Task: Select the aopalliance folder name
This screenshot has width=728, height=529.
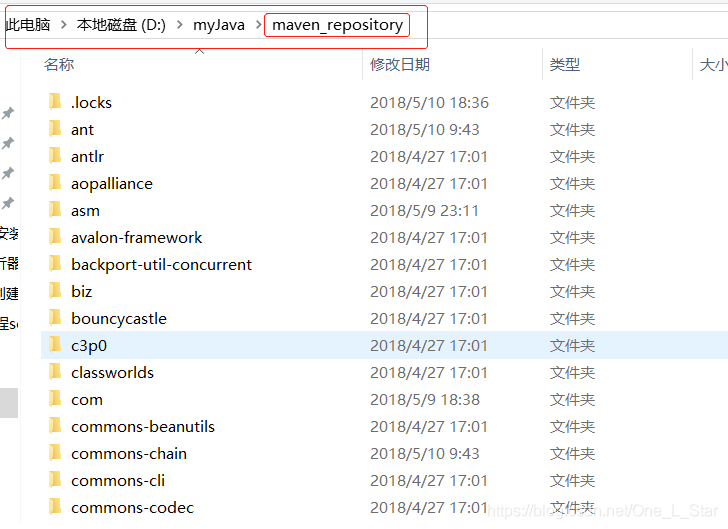Action: click(x=112, y=184)
